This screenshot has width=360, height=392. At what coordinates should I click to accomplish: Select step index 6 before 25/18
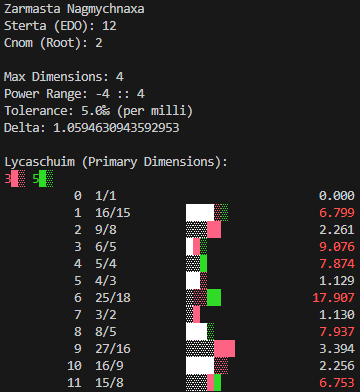(x=78, y=298)
